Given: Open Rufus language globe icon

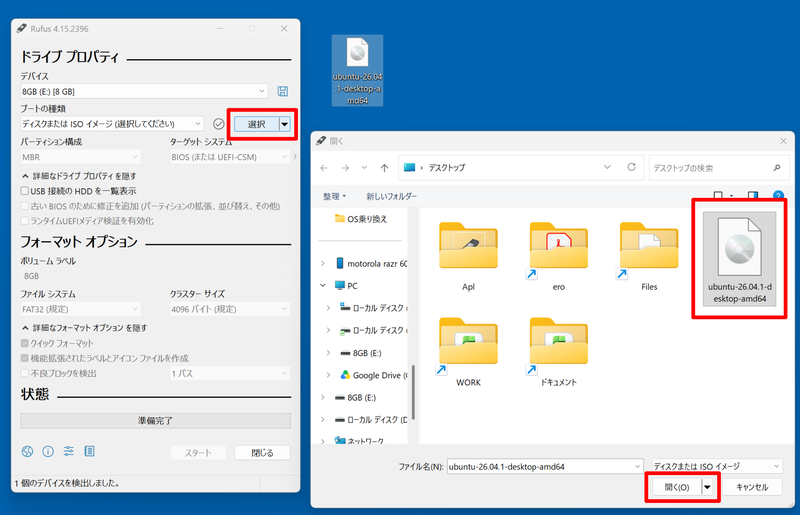Looking at the screenshot, I should tap(28, 451).
